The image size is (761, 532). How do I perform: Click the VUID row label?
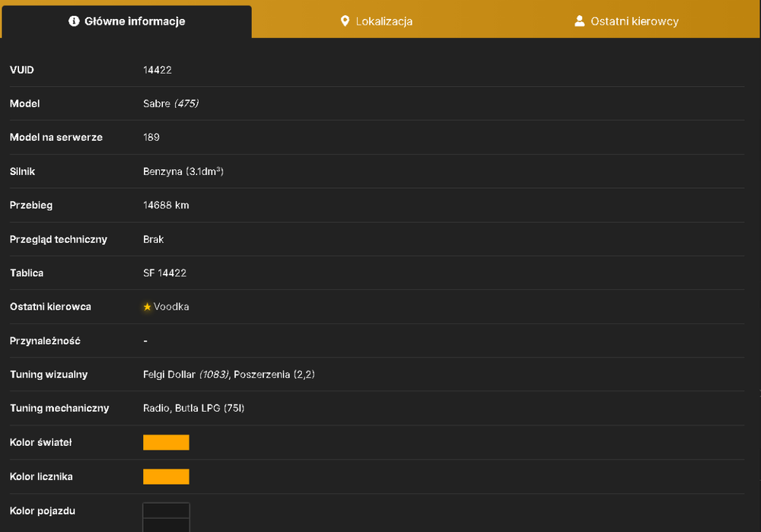22,70
